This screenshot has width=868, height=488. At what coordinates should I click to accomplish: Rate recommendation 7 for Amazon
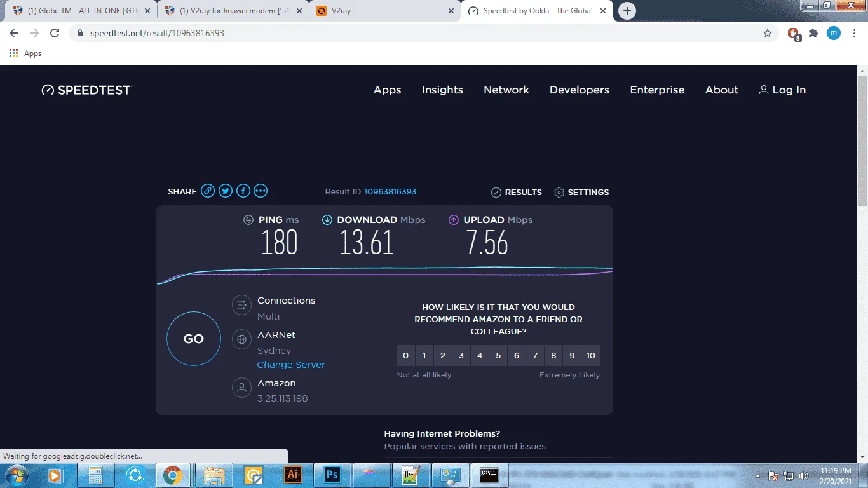point(535,356)
